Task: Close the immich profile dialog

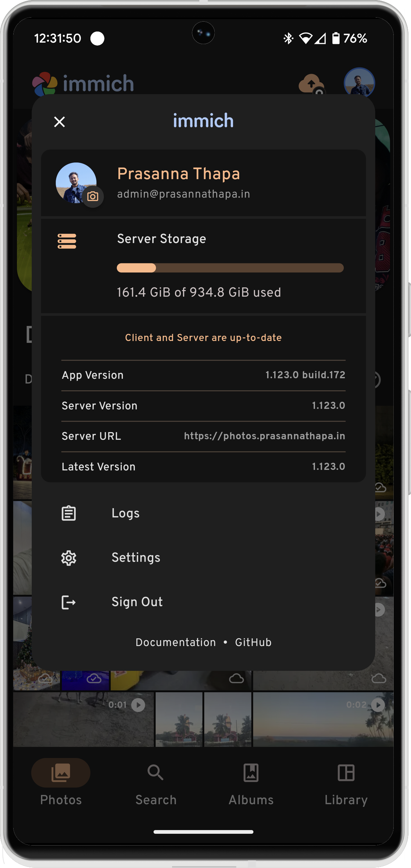Action: [x=60, y=122]
